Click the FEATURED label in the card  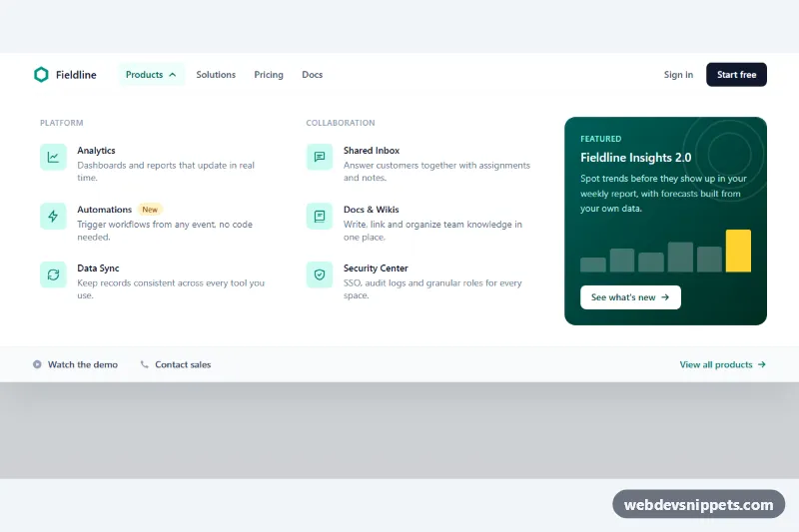click(601, 139)
